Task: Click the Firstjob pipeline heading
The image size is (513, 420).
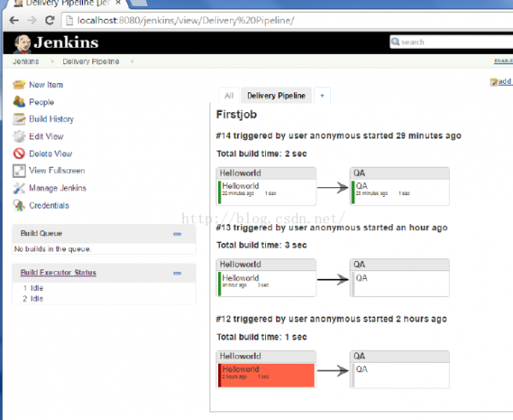Action: click(237, 115)
